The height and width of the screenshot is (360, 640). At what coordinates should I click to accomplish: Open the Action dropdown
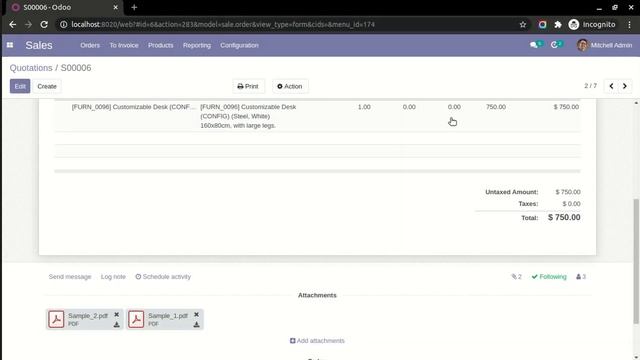(x=290, y=86)
